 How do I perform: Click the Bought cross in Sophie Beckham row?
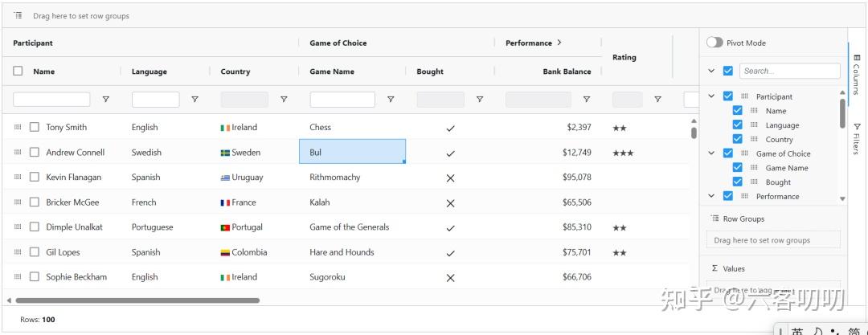point(451,278)
